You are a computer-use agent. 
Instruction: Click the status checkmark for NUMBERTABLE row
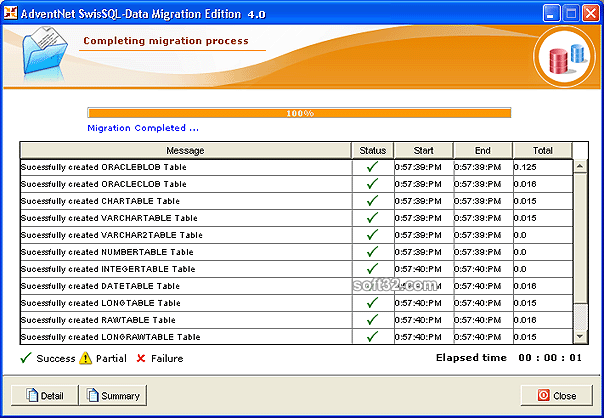(x=372, y=252)
